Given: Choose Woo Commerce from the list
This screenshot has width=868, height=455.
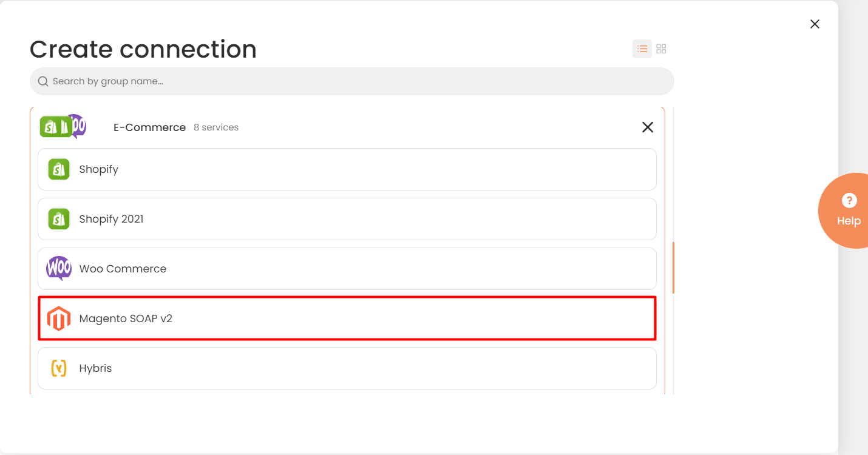Looking at the screenshot, I should [347, 269].
